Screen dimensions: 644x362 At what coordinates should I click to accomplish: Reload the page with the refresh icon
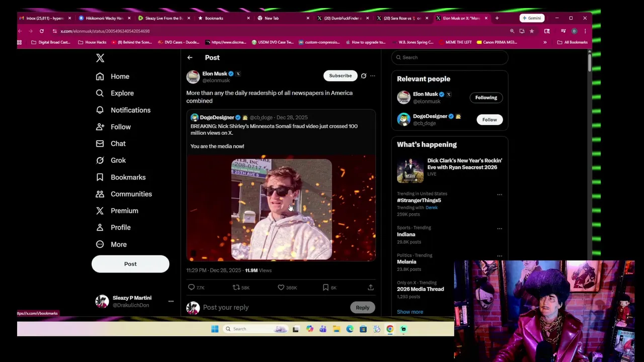[x=42, y=31]
